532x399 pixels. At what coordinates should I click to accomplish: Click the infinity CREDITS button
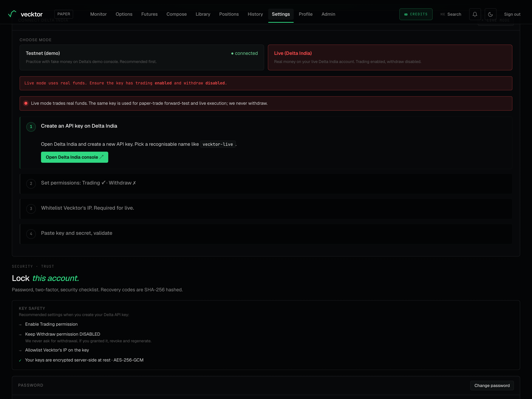(416, 14)
